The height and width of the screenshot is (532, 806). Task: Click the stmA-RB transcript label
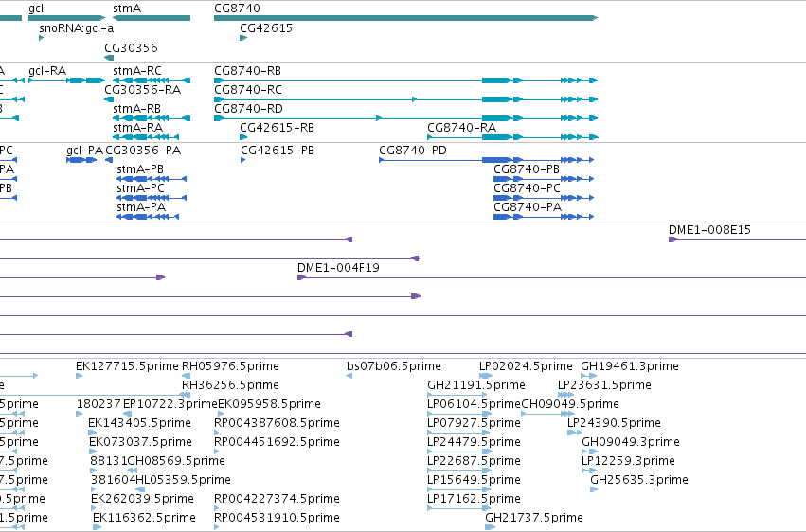point(136,109)
